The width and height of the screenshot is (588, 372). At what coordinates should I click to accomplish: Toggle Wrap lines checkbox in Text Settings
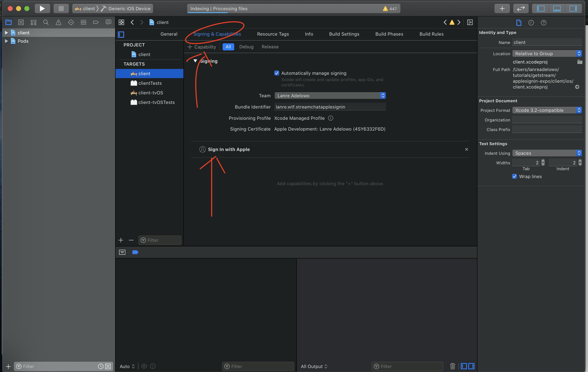[515, 176]
